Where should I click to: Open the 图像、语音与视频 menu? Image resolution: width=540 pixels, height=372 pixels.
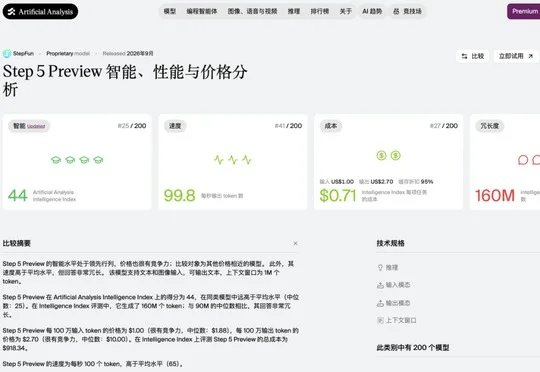coord(252,11)
